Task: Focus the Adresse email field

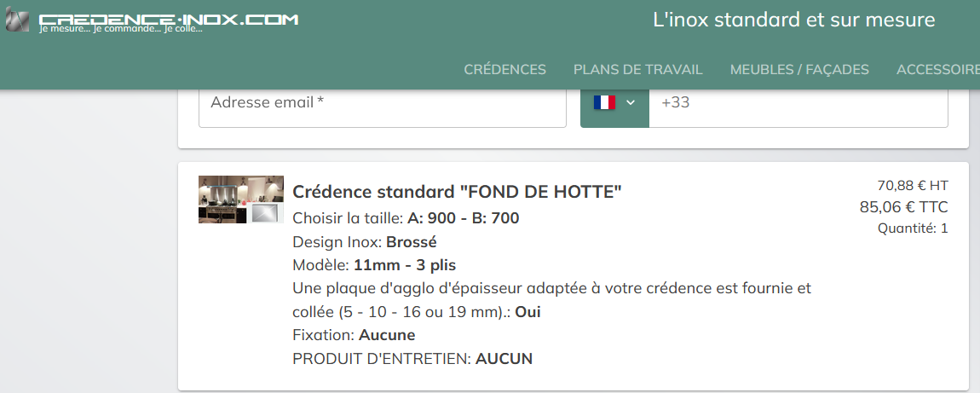Action: [x=382, y=103]
